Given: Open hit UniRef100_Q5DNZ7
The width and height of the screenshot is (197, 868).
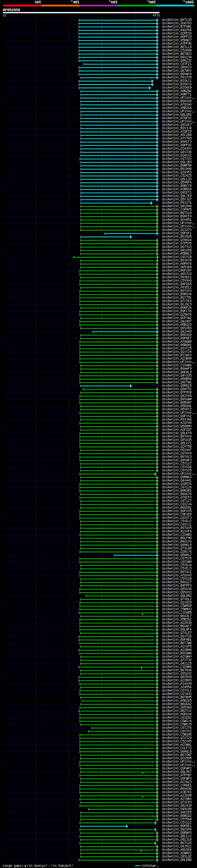Looking at the screenshot, I should 177,40.
